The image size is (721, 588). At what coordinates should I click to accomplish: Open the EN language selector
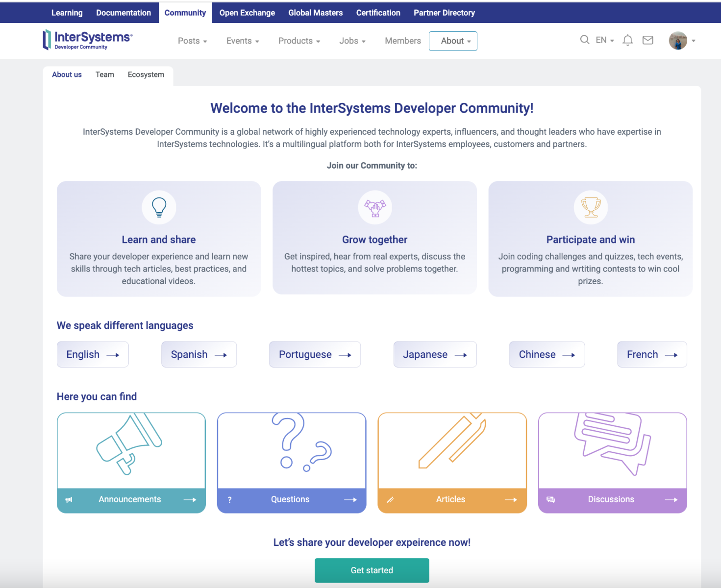[x=604, y=40]
